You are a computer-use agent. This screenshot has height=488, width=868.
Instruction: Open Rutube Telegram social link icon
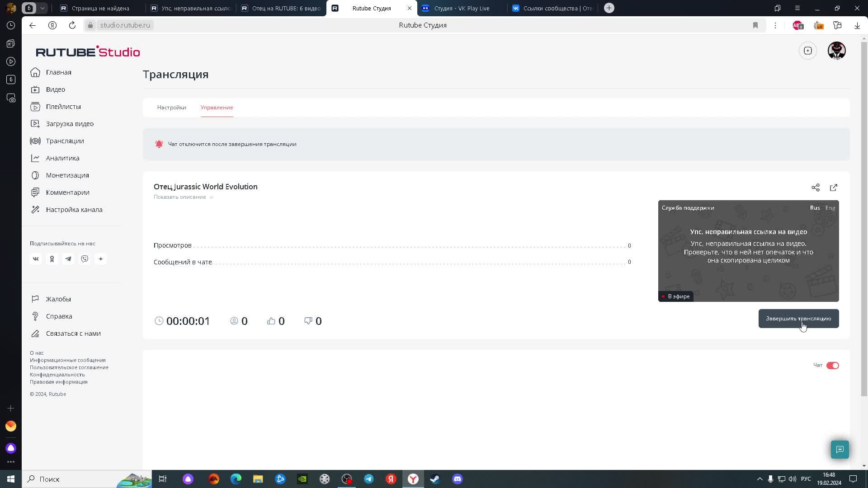point(68,259)
